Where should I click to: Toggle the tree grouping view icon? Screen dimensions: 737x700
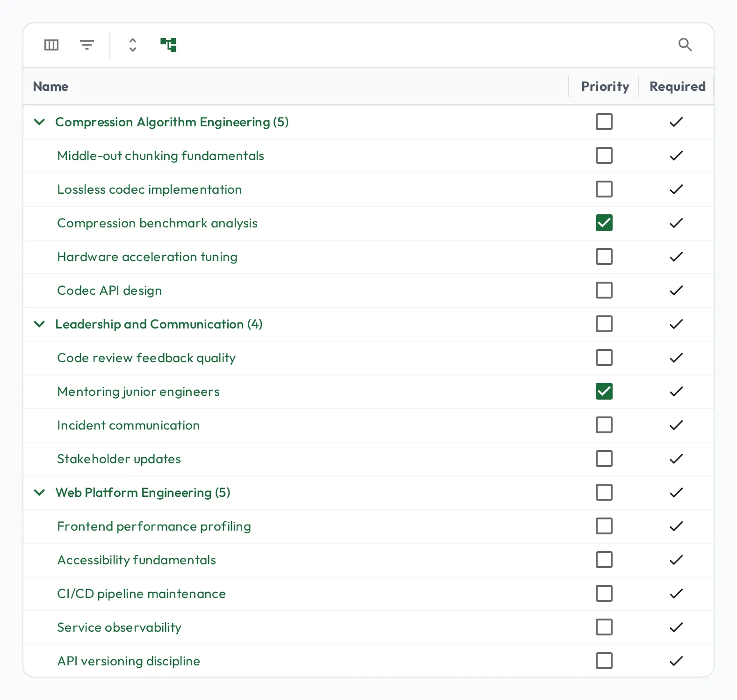click(x=168, y=45)
